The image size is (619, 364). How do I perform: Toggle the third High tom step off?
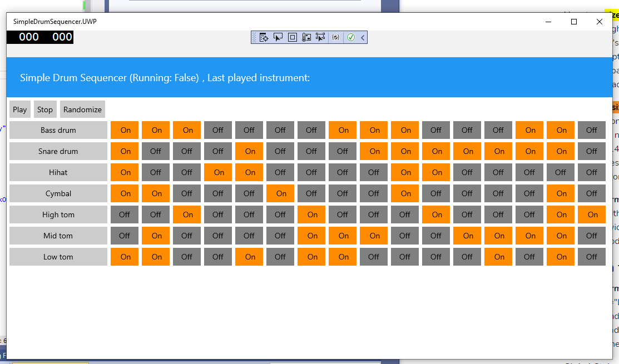[x=187, y=215]
